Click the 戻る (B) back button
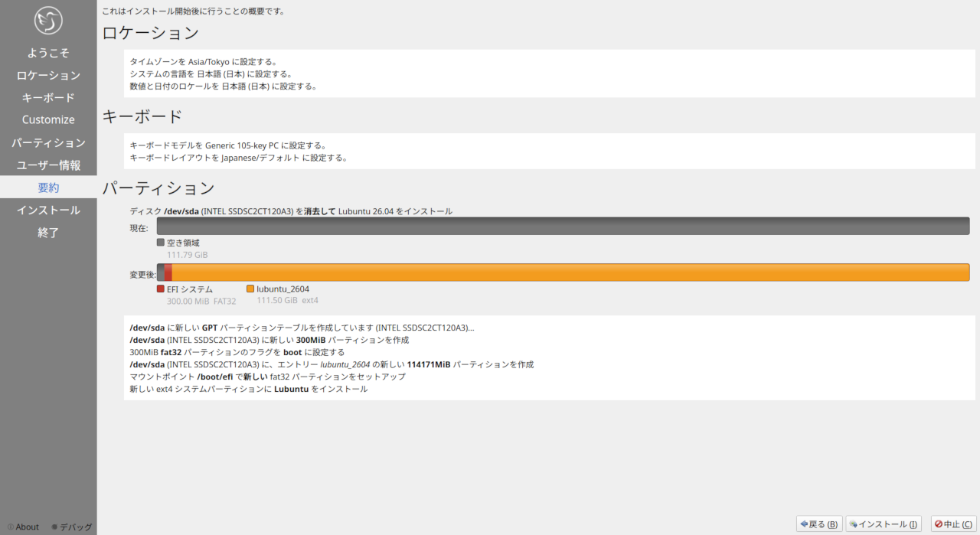This screenshot has width=980, height=535. tap(818, 524)
